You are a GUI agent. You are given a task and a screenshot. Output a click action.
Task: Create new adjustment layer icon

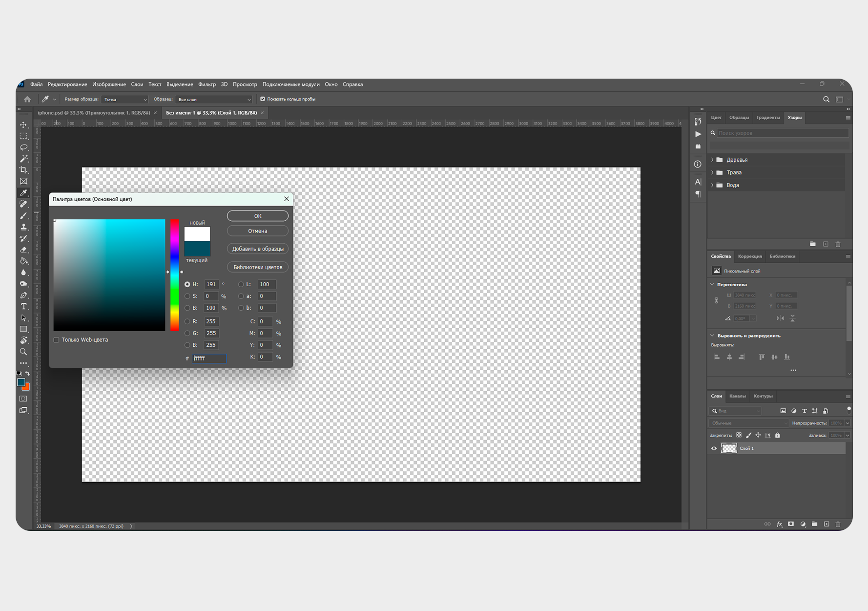coord(803,524)
